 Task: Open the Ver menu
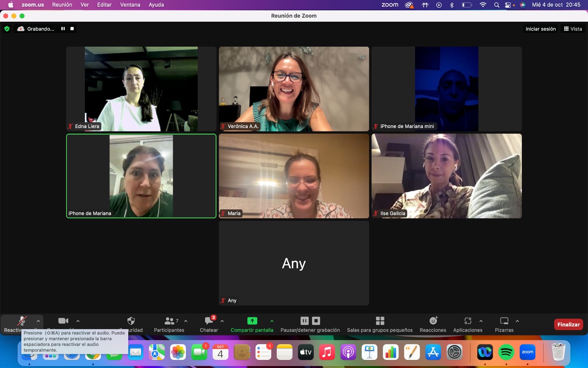85,5
